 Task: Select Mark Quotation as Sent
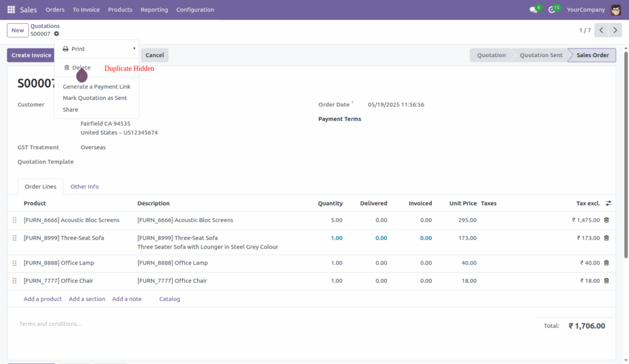[x=95, y=98]
